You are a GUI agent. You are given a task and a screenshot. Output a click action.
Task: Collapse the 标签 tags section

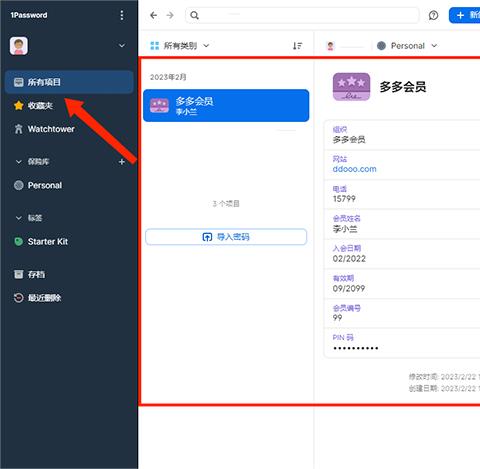pyautogui.click(x=19, y=218)
